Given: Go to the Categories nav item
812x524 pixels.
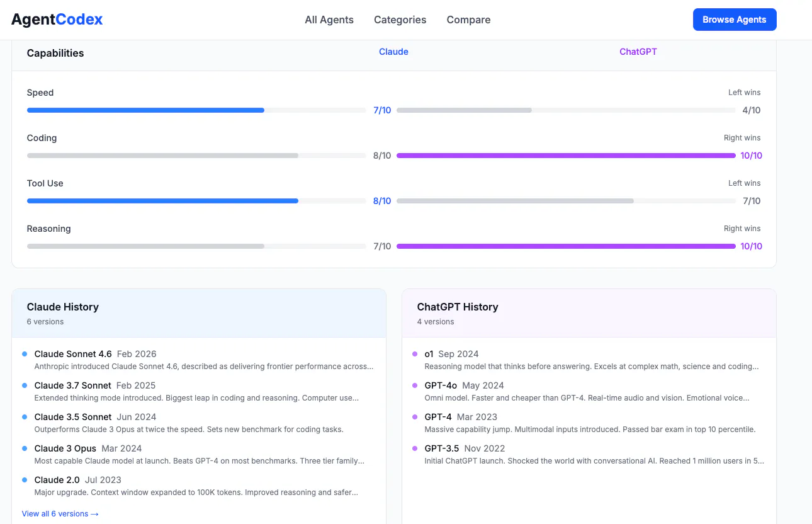Looking at the screenshot, I should [400, 20].
